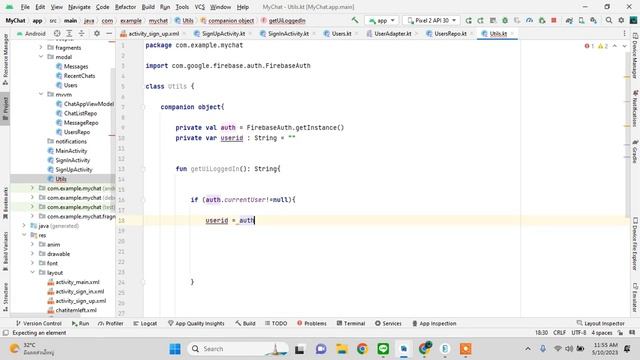Click Expand All in Project panel
This screenshot has height=360, width=640.
pyautogui.click(x=69, y=33)
